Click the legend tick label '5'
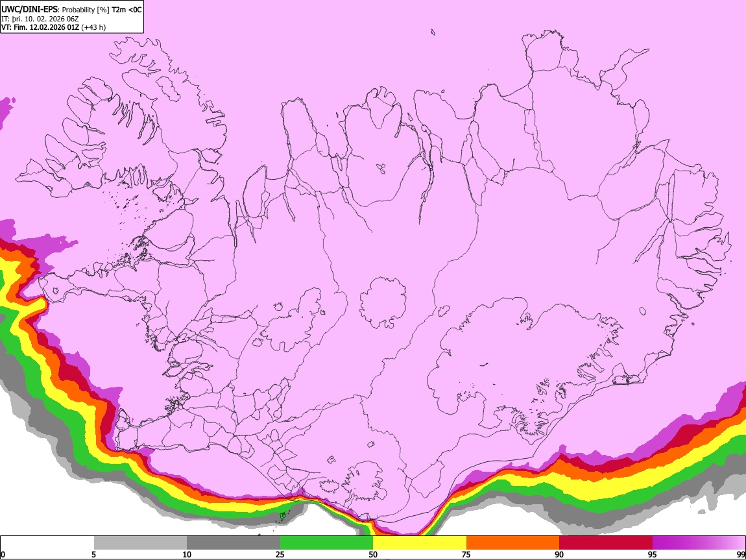This screenshot has height=560, width=746. pyautogui.click(x=93, y=555)
